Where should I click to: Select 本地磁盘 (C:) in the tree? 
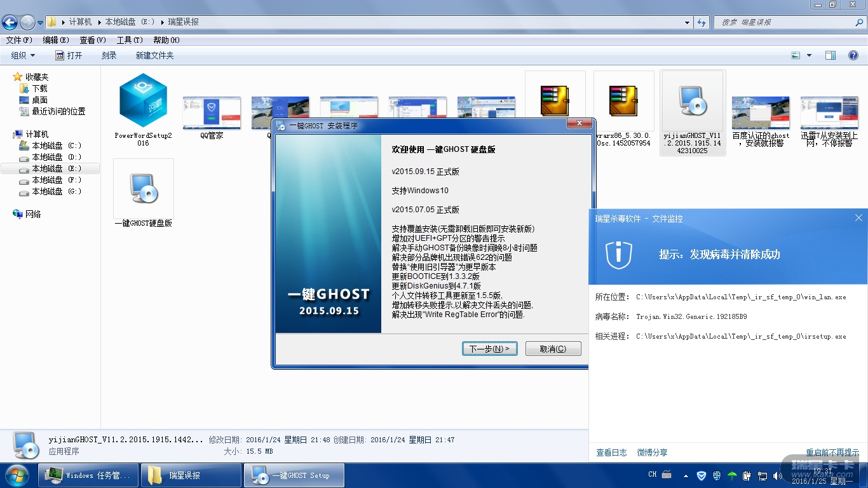(x=57, y=146)
